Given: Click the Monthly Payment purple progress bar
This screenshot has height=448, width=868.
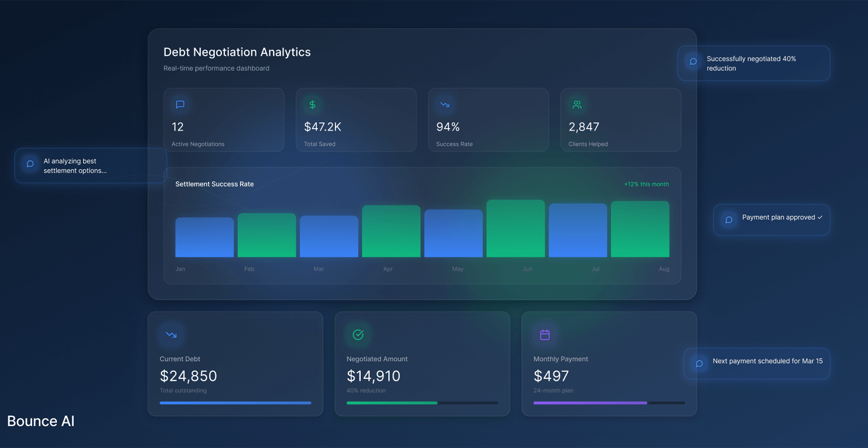Looking at the screenshot, I should coord(590,403).
